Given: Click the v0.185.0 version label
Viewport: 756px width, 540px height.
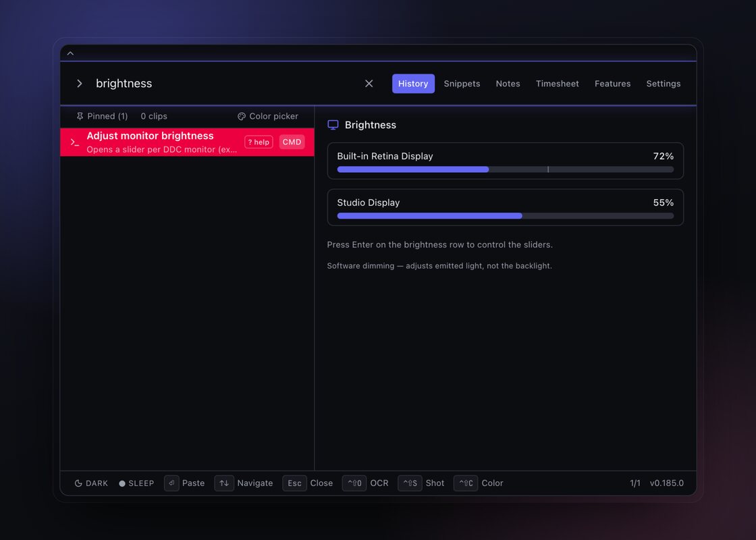Looking at the screenshot, I should 667,483.
